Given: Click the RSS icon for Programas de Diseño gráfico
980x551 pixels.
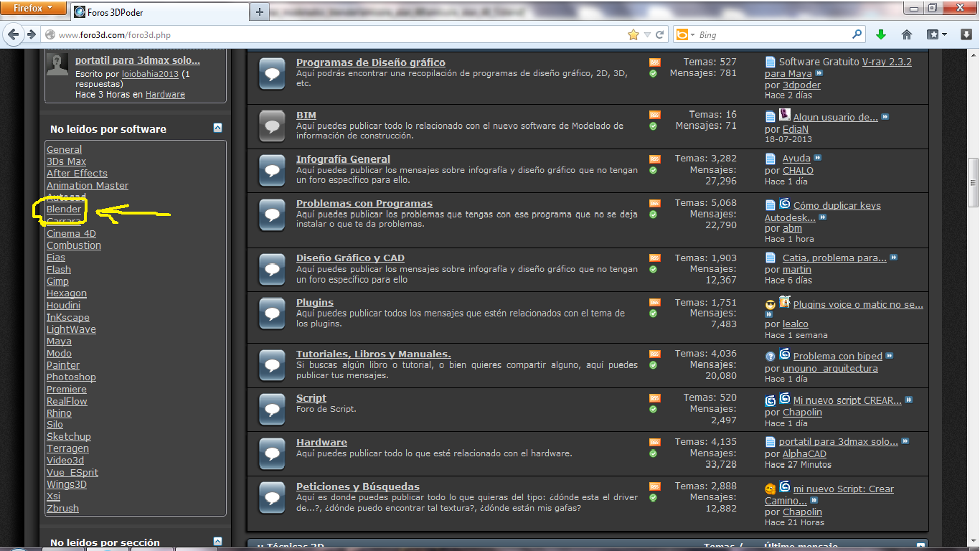Looking at the screenshot, I should 654,62.
